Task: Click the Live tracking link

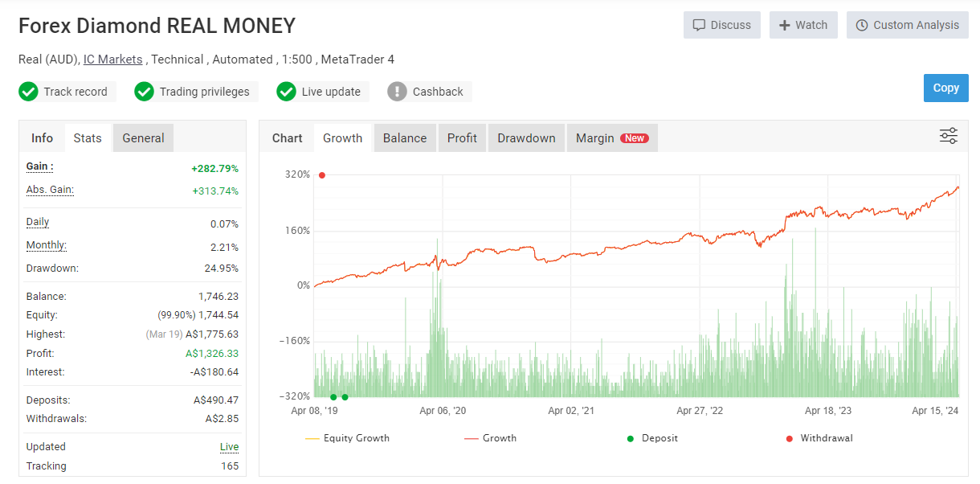Action: 229,446
